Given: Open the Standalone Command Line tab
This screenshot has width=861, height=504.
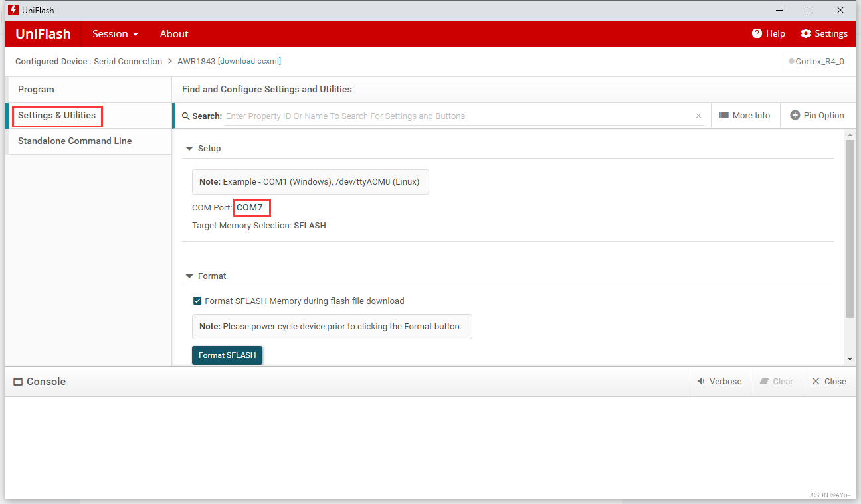Looking at the screenshot, I should tap(89, 141).
